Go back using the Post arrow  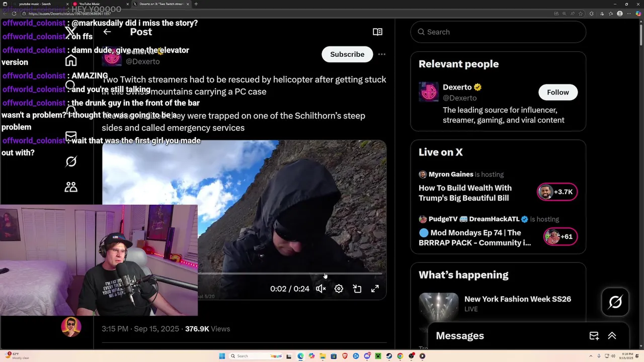point(107,32)
